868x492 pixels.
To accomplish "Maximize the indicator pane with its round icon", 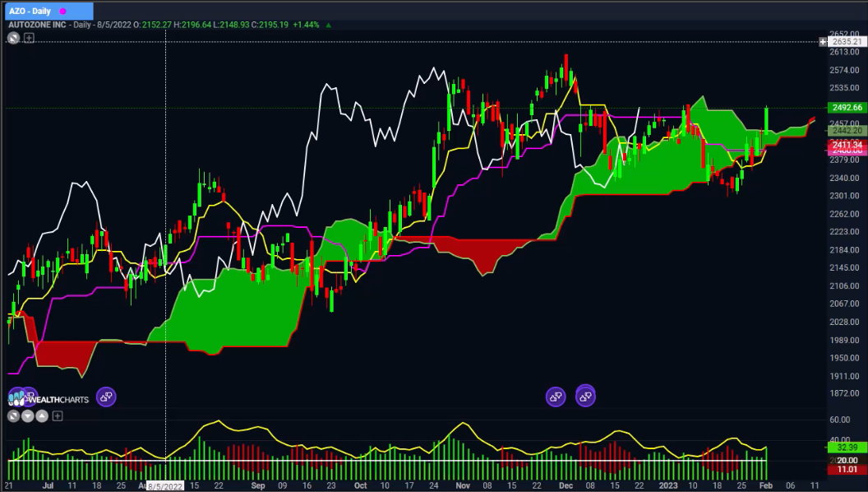I will pyautogui.click(x=14, y=416).
